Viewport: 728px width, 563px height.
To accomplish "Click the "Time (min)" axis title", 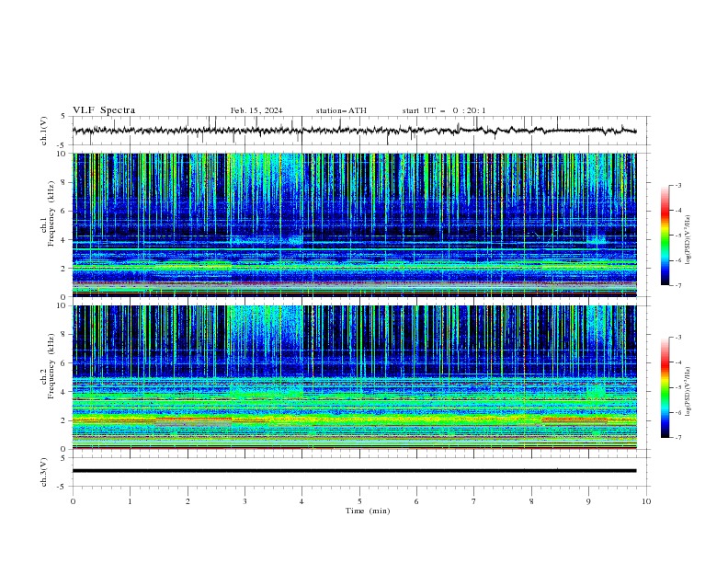I will (x=368, y=511).
